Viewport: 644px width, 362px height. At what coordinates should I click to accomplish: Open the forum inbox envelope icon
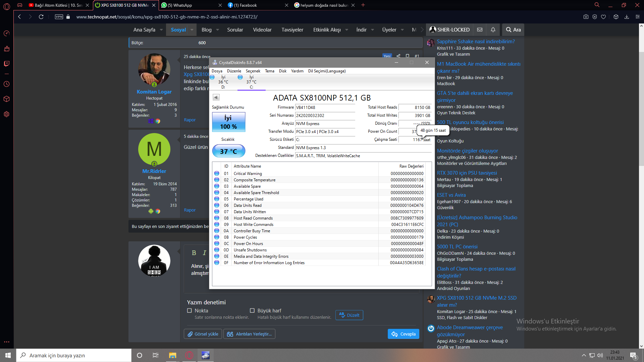[x=480, y=30]
